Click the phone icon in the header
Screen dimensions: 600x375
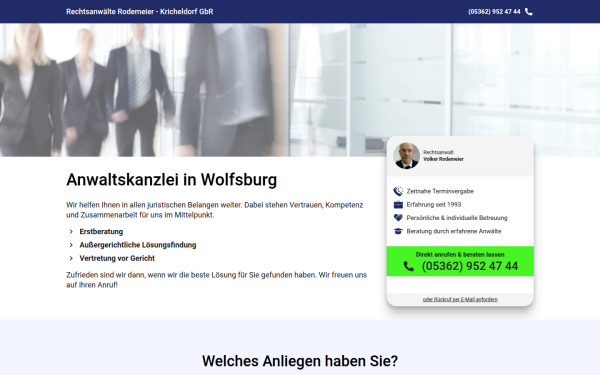[x=528, y=12]
